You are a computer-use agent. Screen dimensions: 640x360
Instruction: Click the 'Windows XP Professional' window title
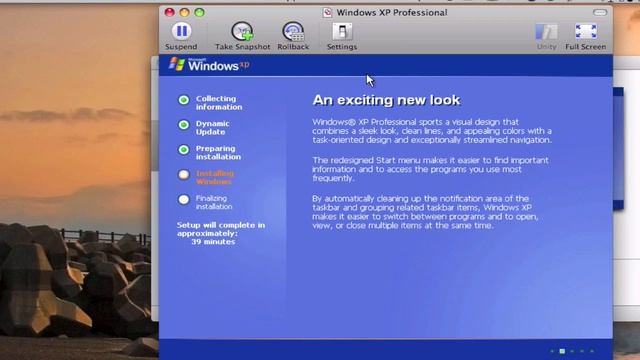pos(392,13)
